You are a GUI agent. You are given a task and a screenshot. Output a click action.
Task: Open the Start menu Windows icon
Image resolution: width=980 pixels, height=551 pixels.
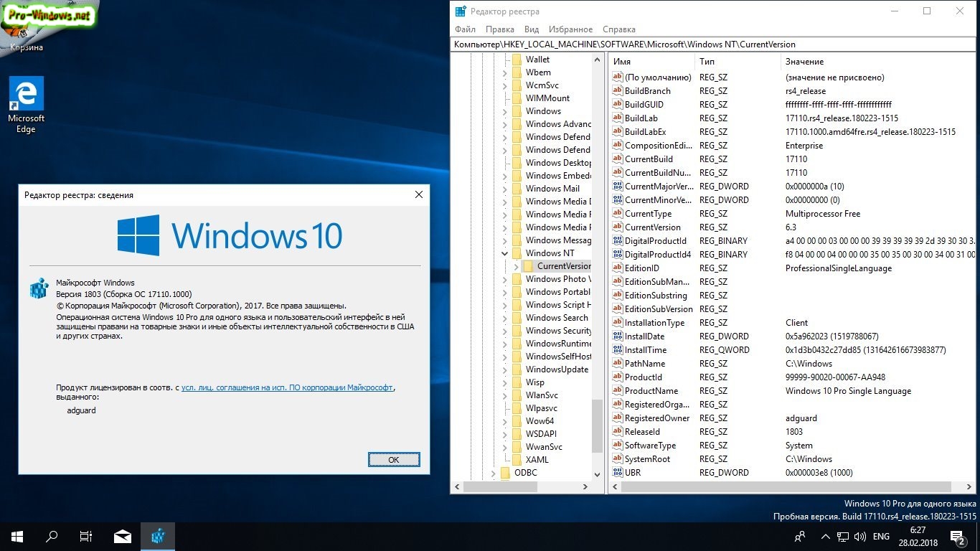pos(17,536)
